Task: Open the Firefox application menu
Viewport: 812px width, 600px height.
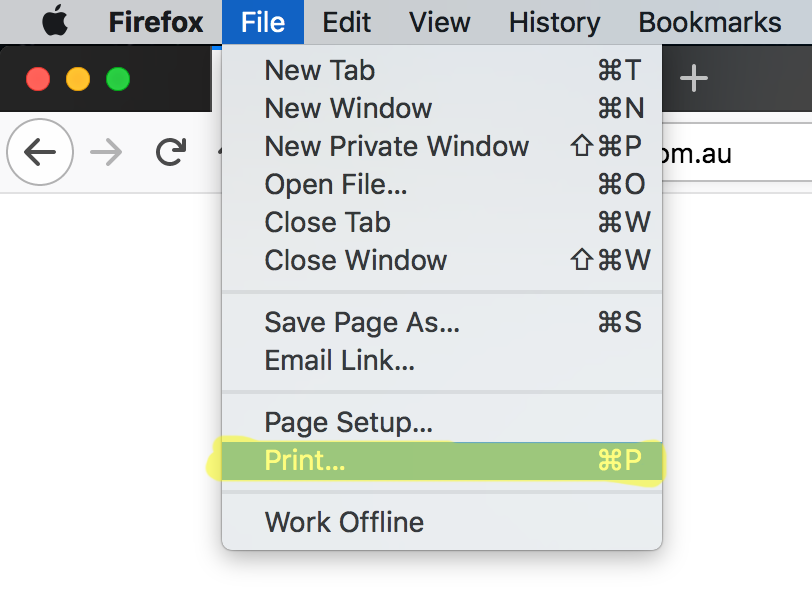Action: pyautogui.click(x=155, y=22)
